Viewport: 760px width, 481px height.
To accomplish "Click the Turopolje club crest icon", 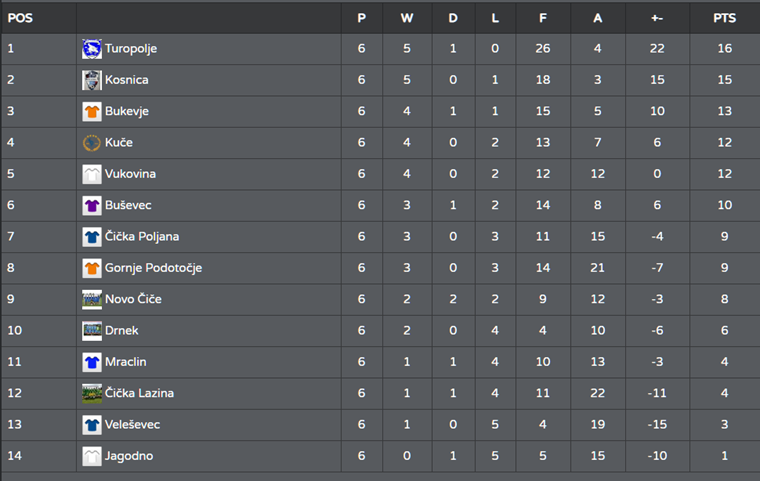I will pos(92,49).
